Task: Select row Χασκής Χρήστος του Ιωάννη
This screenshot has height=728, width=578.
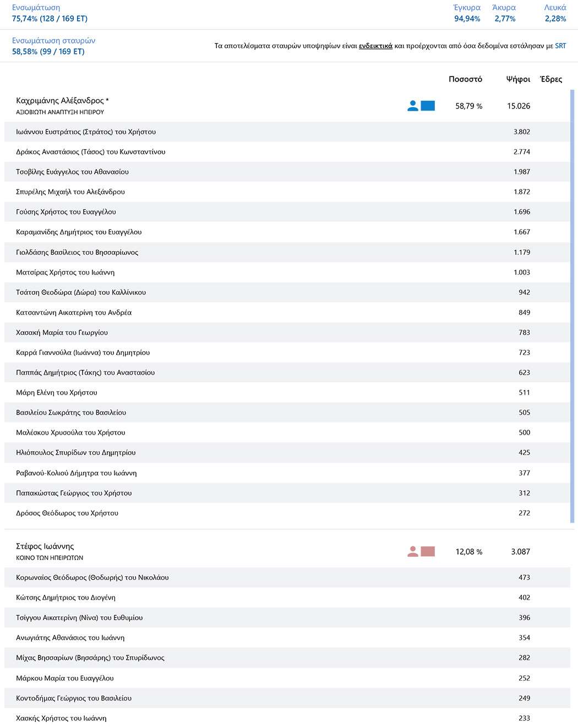Action: (287, 718)
